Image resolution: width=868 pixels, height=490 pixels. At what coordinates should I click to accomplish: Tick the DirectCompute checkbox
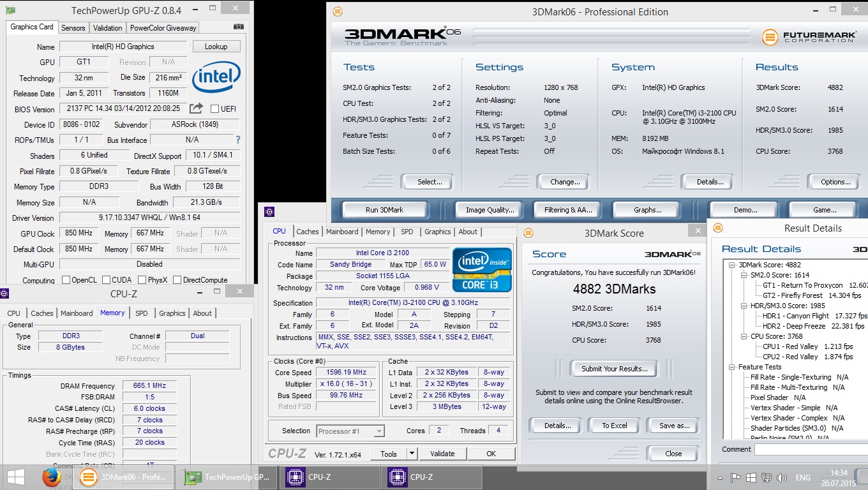(x=176, y=280)
